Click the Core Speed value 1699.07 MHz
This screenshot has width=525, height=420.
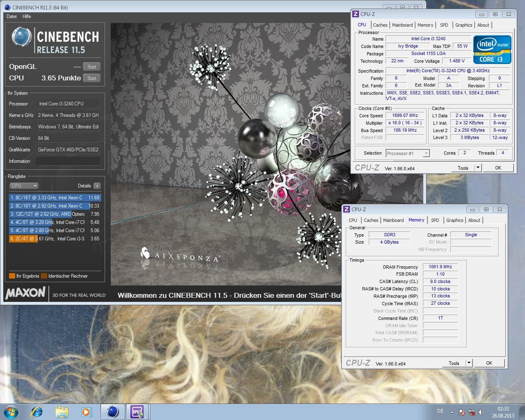pos(405,116)
